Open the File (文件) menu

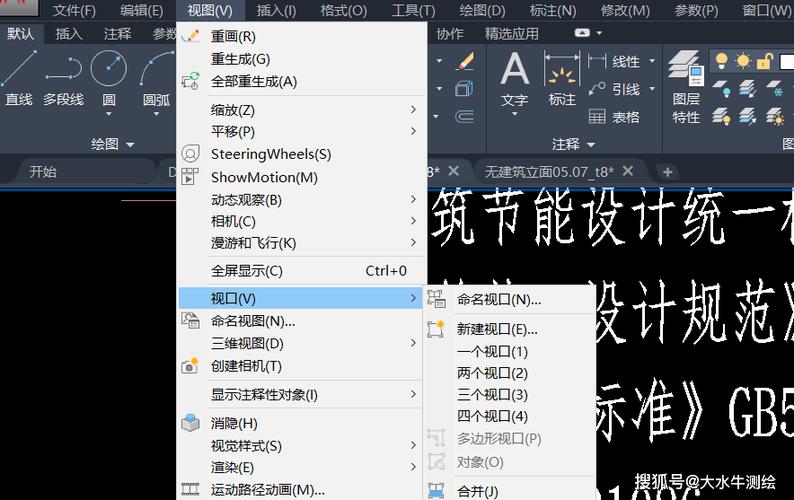tap(74, 10)
